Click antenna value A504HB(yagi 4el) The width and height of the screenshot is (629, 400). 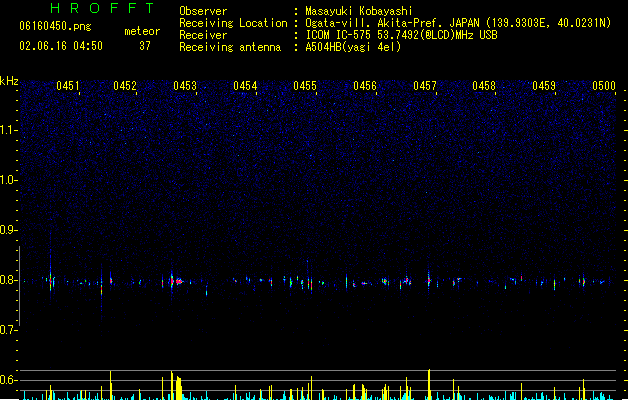click(353, 47)
